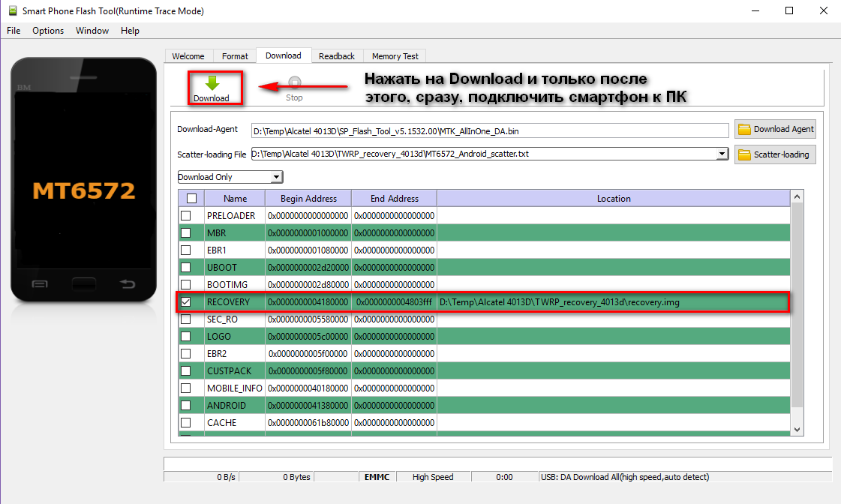This screenshot has height=504, width=841.
Task: Click the Scatter-loading folder icon
Action: click(x=744, y=154)
